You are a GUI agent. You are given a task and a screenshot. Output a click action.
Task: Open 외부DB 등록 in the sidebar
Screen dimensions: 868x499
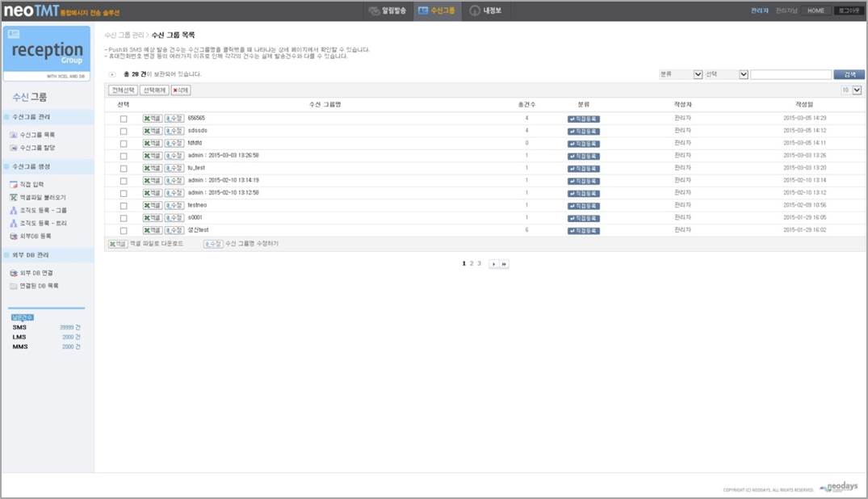31,237
